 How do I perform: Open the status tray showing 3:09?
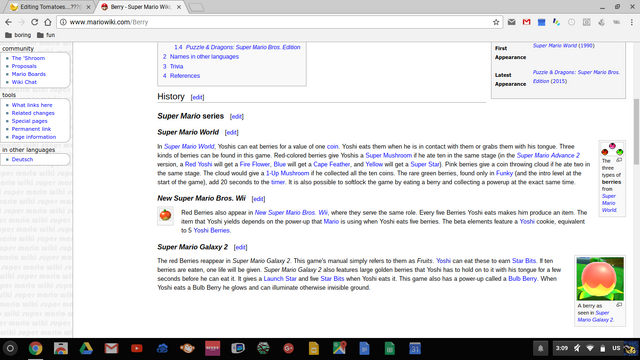pos(595,349)
